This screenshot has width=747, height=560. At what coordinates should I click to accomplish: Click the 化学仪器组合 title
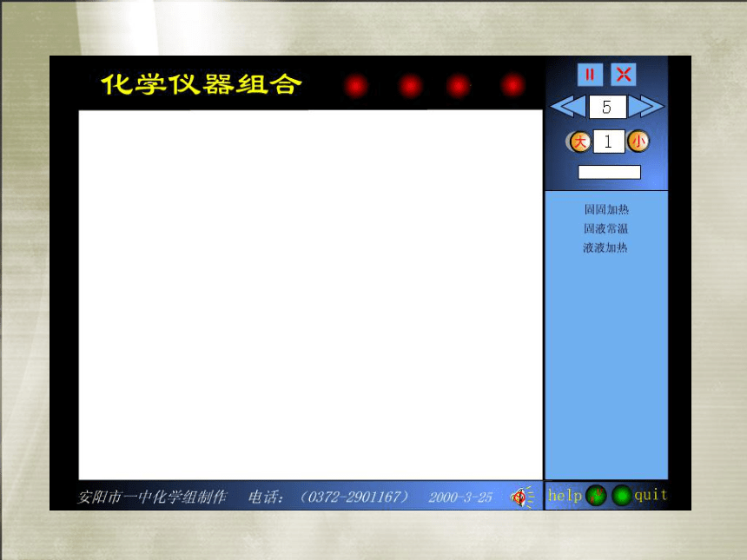pos(202,84)
